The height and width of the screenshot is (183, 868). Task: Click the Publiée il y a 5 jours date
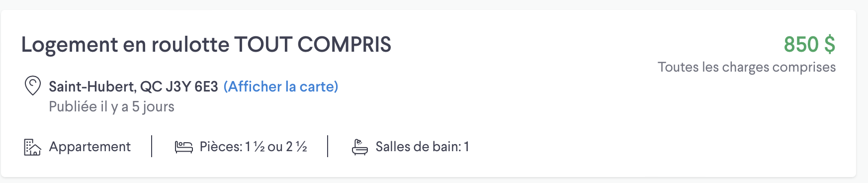pyautogui.click(x=111, y=106)
